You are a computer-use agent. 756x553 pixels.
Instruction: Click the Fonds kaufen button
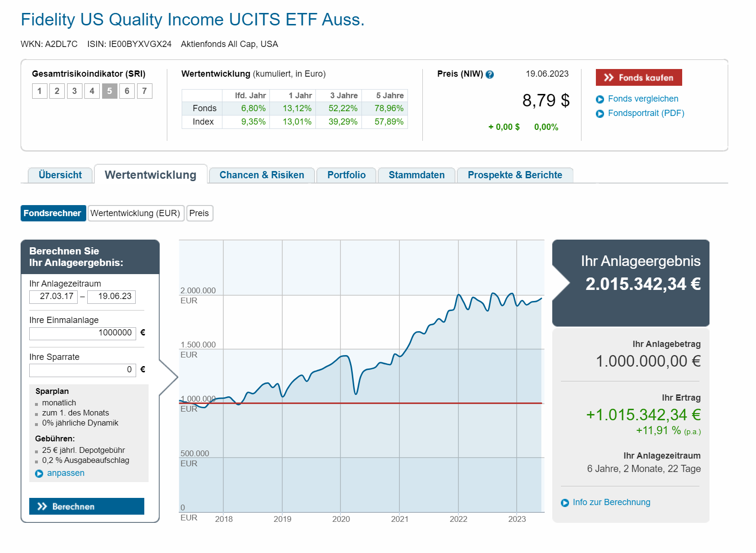coord(639,78)
